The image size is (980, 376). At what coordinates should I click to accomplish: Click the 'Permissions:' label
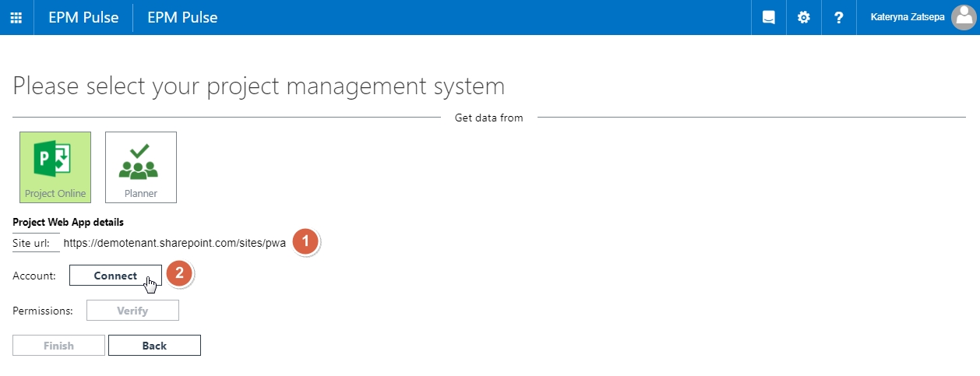[x=43, y=311]
